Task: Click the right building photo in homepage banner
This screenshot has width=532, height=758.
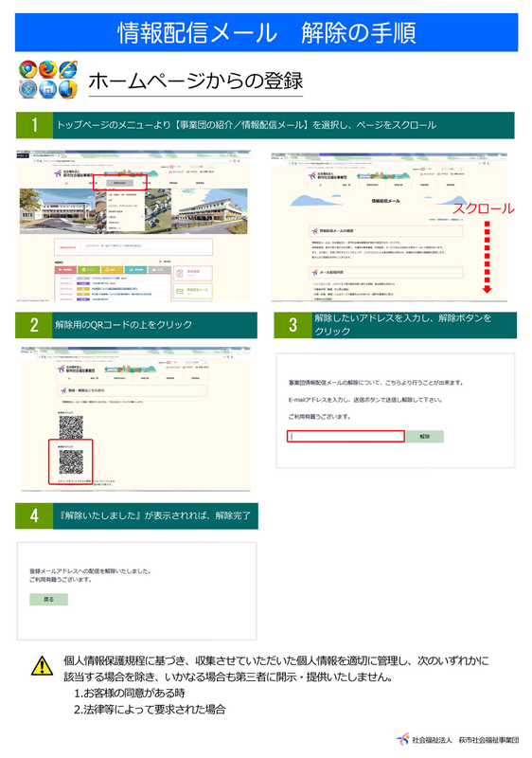Action: click(x=210, y=211)
